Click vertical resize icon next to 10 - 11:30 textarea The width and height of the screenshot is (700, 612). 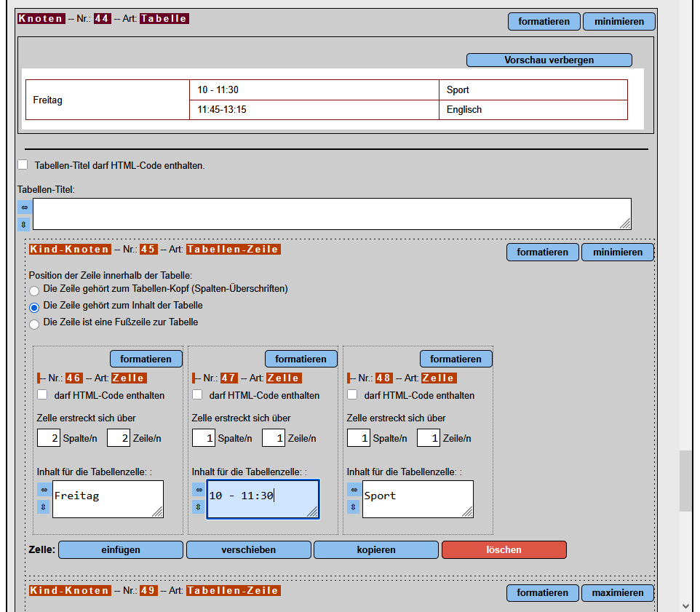click(x=198, y=506)
